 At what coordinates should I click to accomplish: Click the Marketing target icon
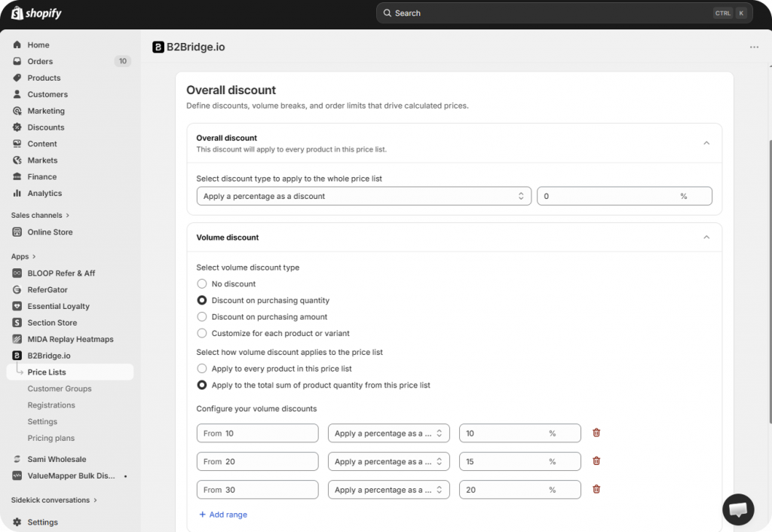point(17,111)
